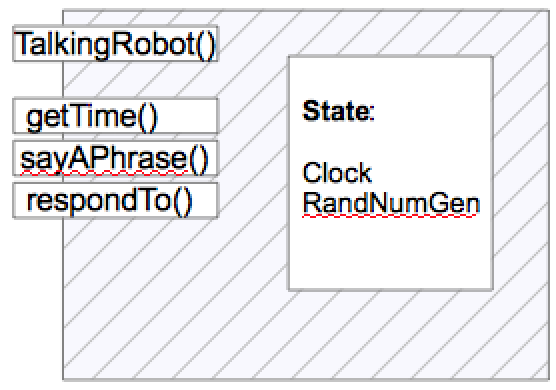Click red squiggly underline under RandNumGen
Image resolution: width=556 pixels, height=390 pixels.
389,215
